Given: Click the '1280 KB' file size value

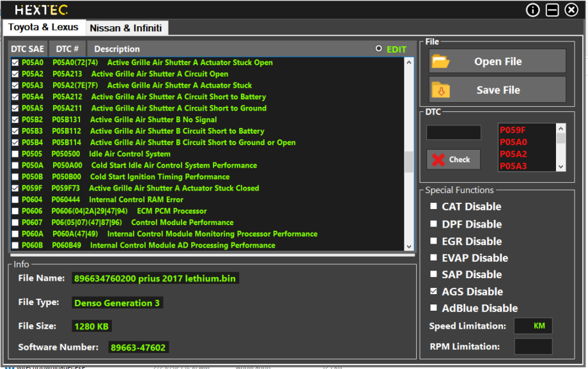Looking at the screenshot, I should click(91, 326).
